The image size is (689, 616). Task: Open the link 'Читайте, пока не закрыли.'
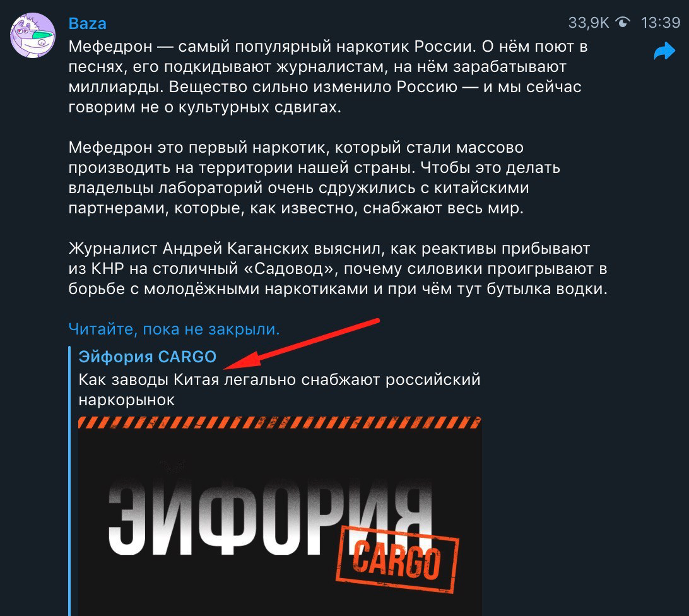click(174, 329)
